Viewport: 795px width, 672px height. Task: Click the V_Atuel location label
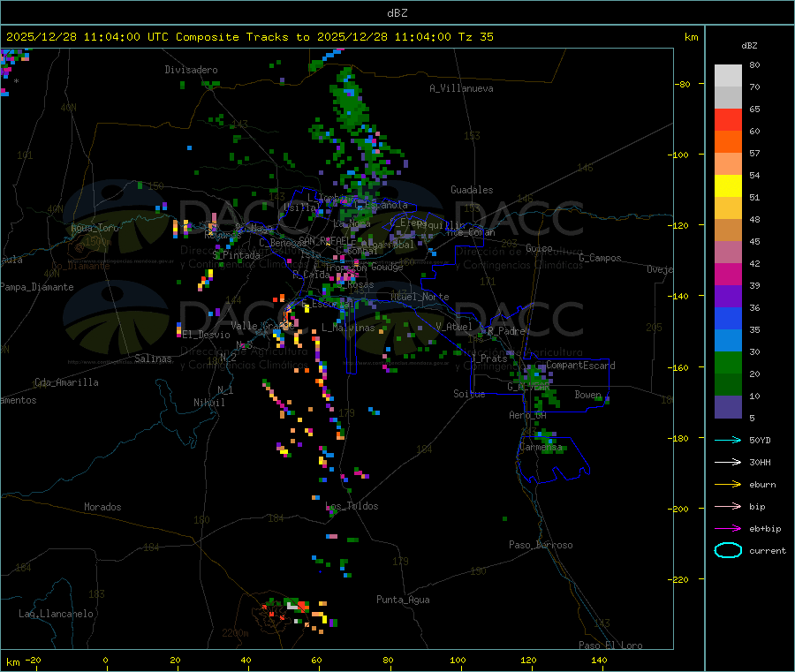point(454,327)
